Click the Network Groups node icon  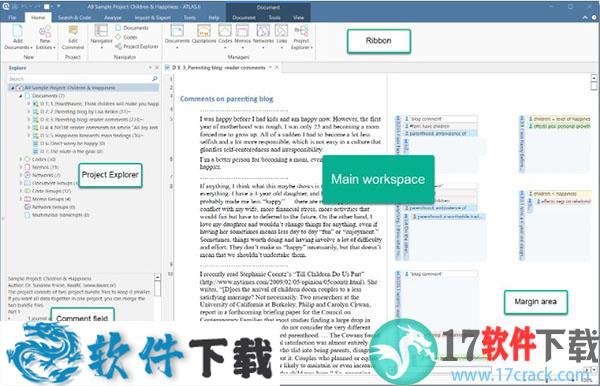[27, 207]
